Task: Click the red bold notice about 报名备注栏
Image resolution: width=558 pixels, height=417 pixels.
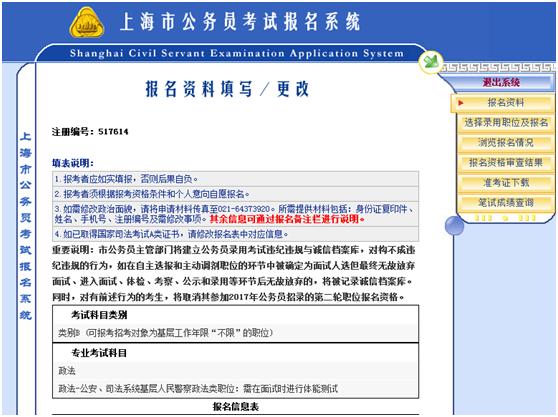Action: click(287, 219)
